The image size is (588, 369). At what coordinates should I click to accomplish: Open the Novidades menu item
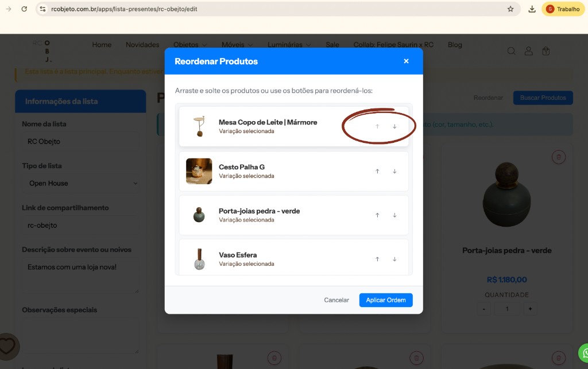coord(142,45)
